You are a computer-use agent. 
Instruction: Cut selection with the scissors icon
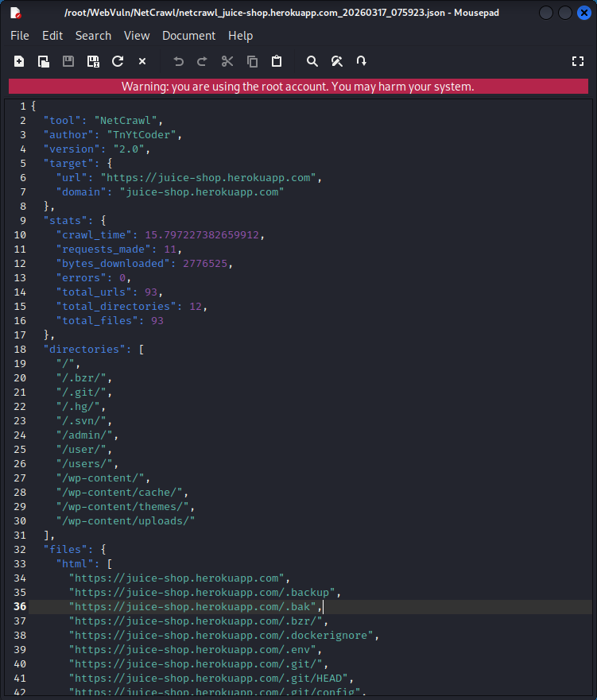(x=227, y=61)
